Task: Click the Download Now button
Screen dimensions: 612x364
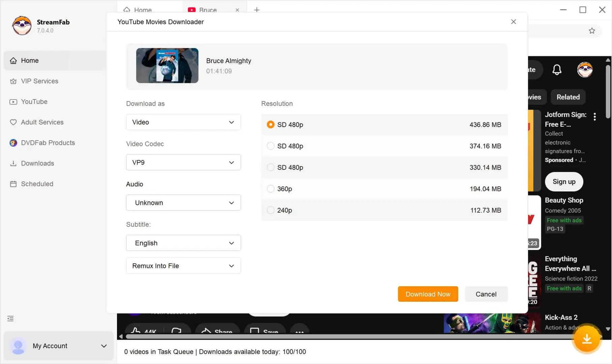Action: [x=428, y=294]
